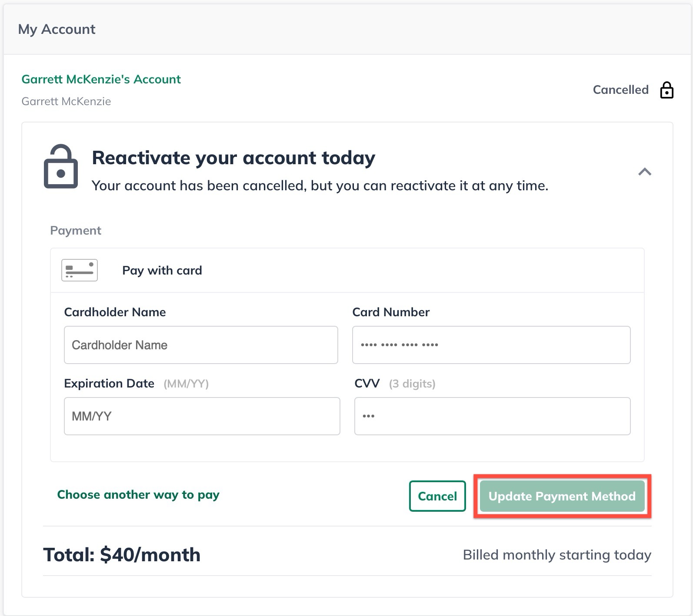The image size is (693, 616).
Task: Click the Total $40/month text
Action: click(x=122, y=554)
